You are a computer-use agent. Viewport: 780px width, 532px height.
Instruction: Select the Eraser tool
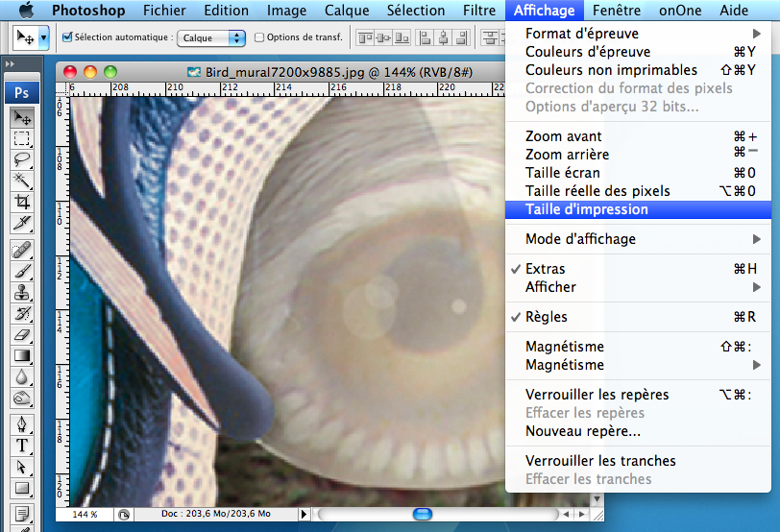pos(22,334)
